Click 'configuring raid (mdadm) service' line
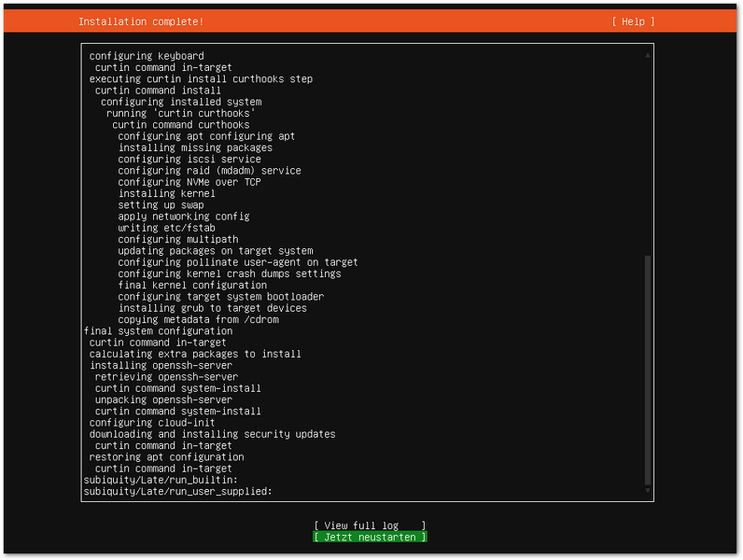The width and height of the screenshot is (743, 560). click(209, 170)
